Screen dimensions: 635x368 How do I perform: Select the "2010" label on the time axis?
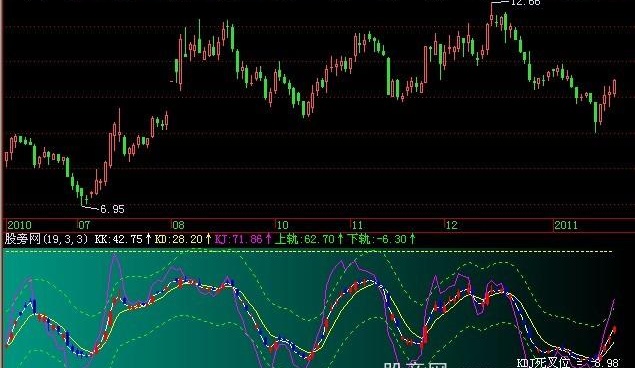[x=19, y=225]
